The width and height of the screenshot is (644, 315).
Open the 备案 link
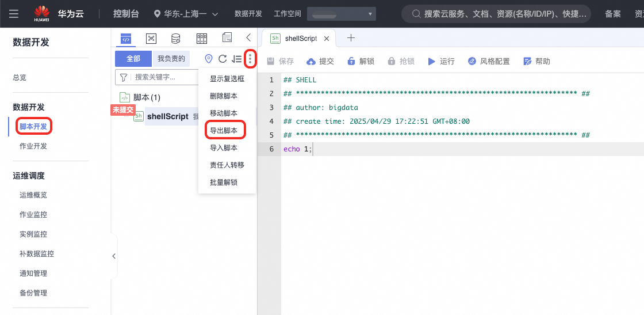pos(613,14)
